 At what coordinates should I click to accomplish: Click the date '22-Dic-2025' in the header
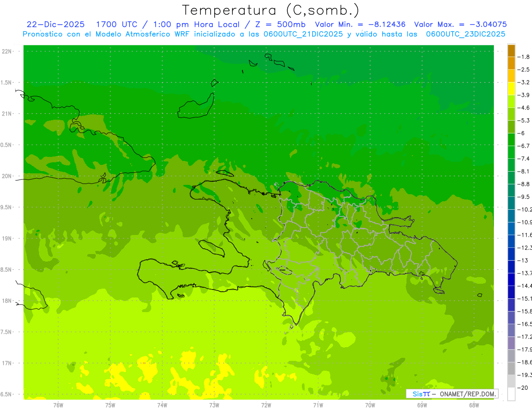[x=55, y=24]
